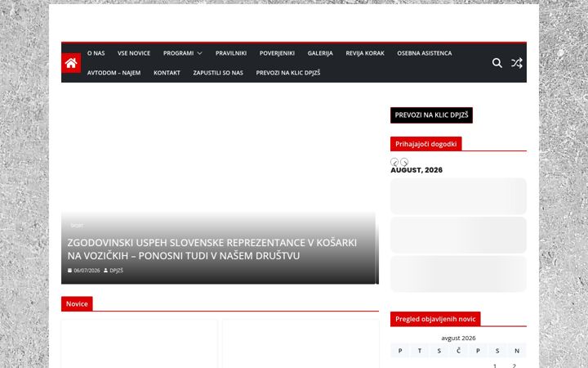The height and width of the screenshot is (368, 588).
Task: Open the featured article about košarka na vozičkih
Action: 212,249
